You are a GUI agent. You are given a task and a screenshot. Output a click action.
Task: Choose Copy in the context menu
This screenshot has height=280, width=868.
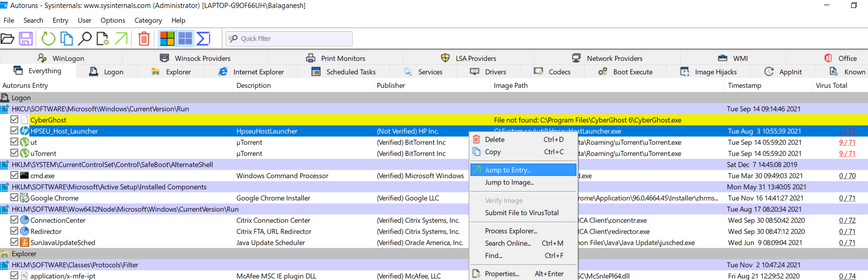pos(523,151)
